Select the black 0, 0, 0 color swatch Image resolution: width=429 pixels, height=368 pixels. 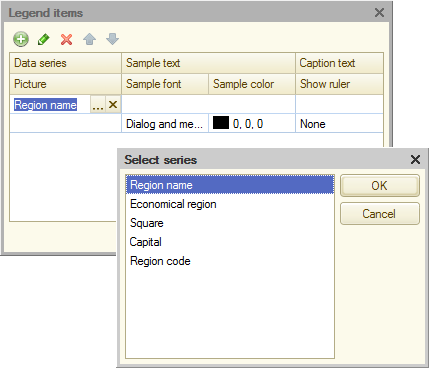click(221, 123)
